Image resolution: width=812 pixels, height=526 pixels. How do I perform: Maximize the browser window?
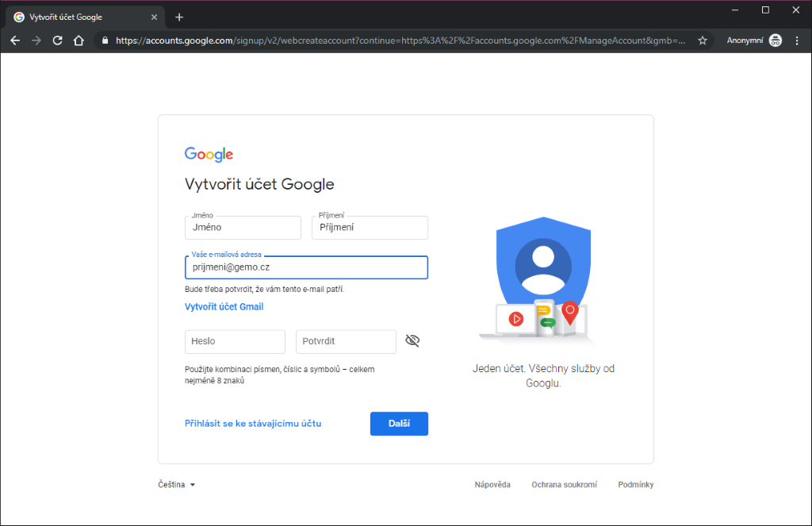[765, 10]
